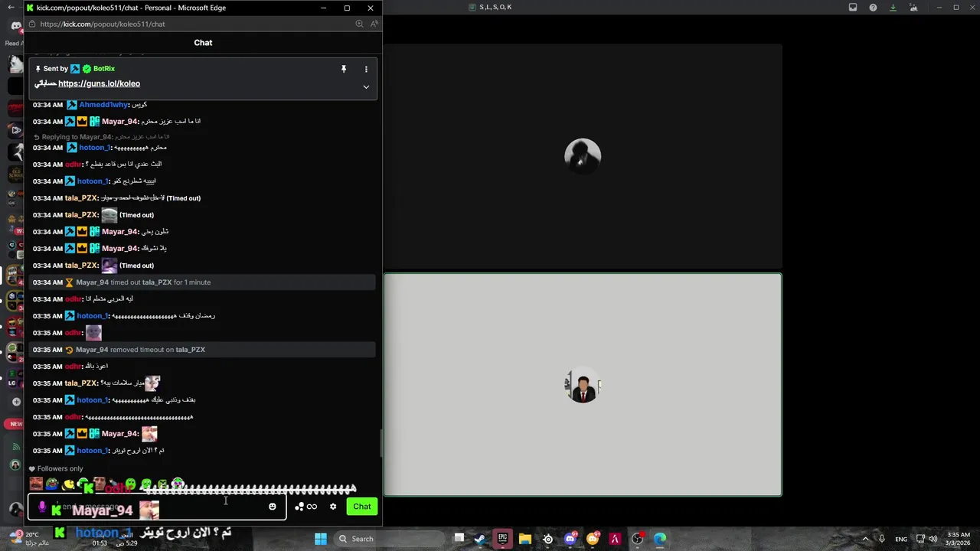Screen dimensions: 980x551
Task: Open Discord help icon in title bar
Action: [x=873, y=7]
